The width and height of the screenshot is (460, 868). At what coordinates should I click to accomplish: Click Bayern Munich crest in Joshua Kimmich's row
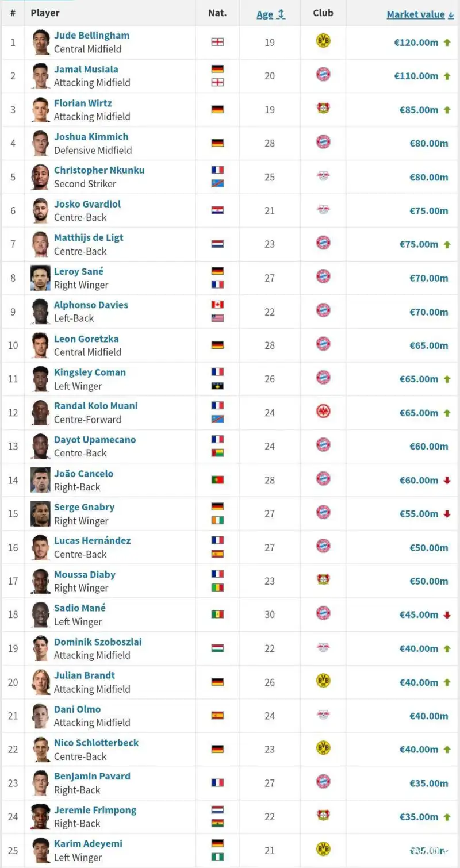pyautogui.click(x=323, y=143)
